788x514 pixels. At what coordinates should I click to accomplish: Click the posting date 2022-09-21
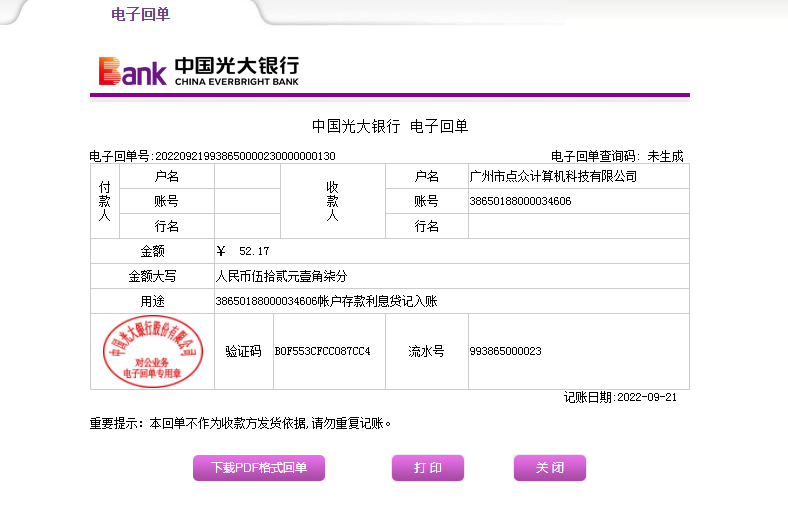647,397
